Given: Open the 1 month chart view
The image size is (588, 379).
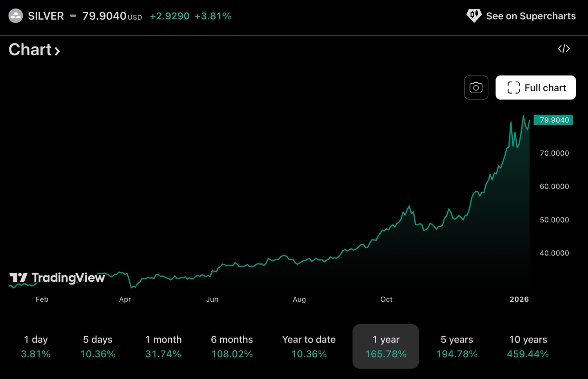Looking at the screenshot, I should click(x=163, y=346).
